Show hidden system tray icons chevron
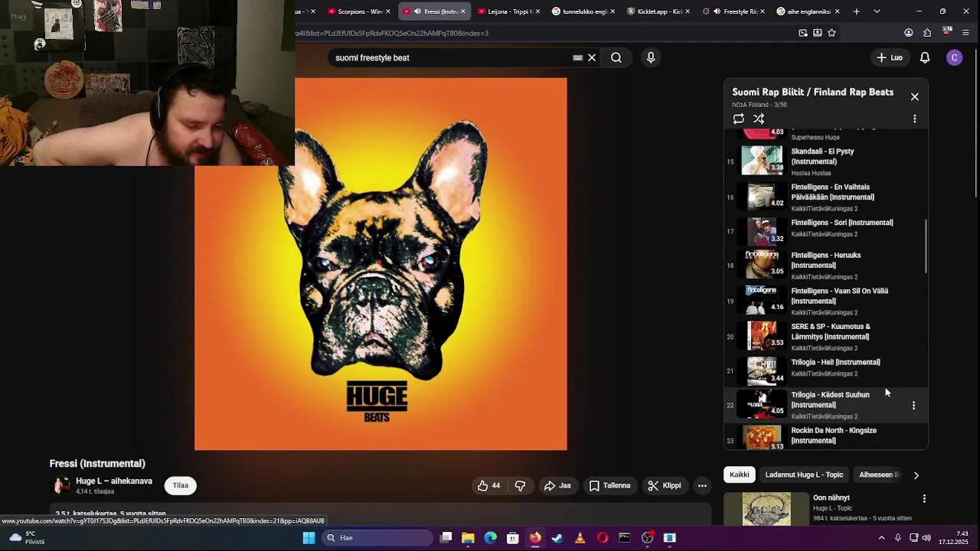Viewport: 980px width, 551px height. click(x=881, y=538)
